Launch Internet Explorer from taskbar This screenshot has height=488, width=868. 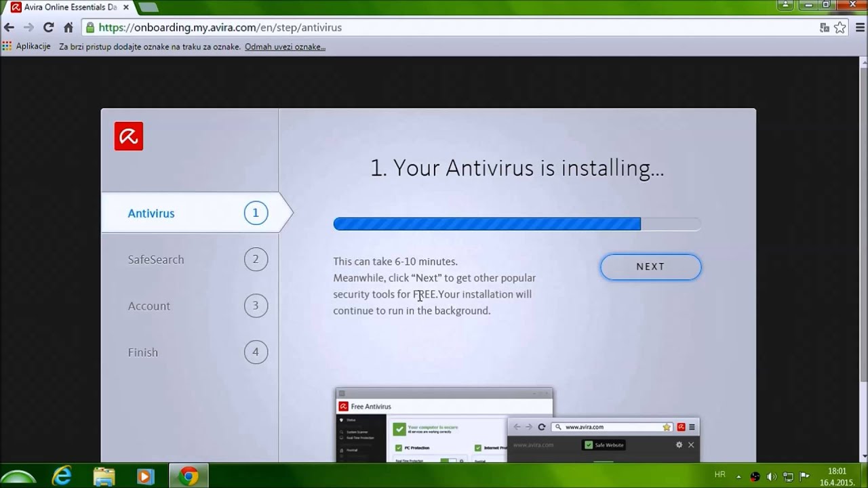click(x=62, y=476)
